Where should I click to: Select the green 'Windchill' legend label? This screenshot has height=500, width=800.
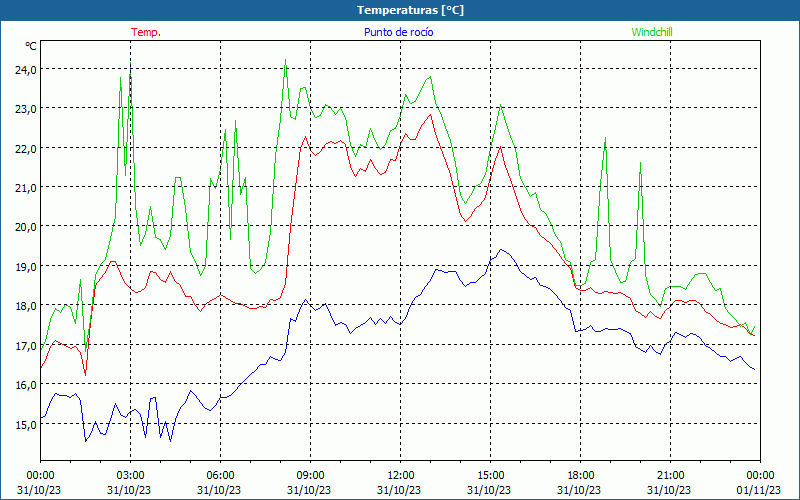[652, 32]
